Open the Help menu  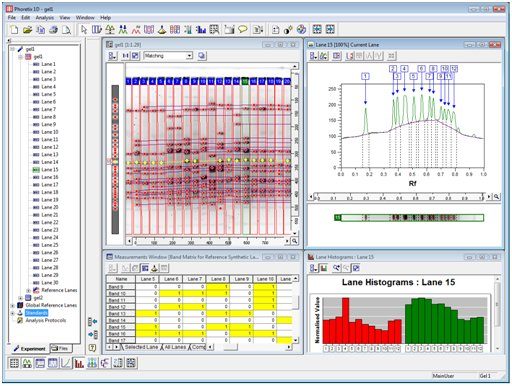coord(105,18)
